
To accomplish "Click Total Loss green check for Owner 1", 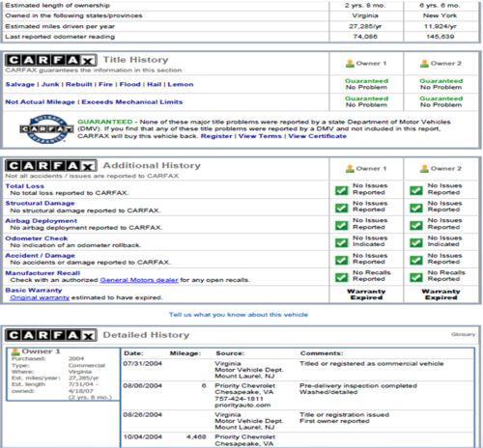I will tap(342, 190).
